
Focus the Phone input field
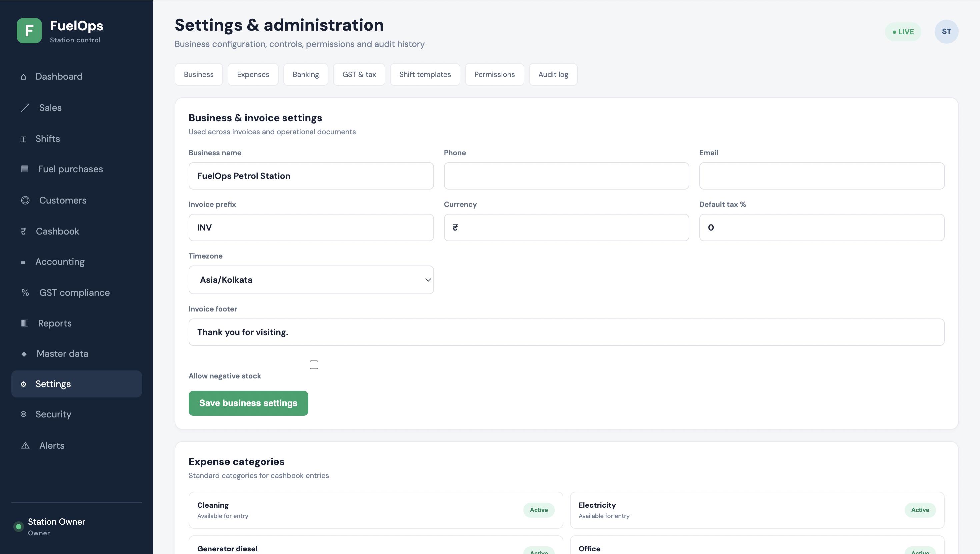pos(566,176)
